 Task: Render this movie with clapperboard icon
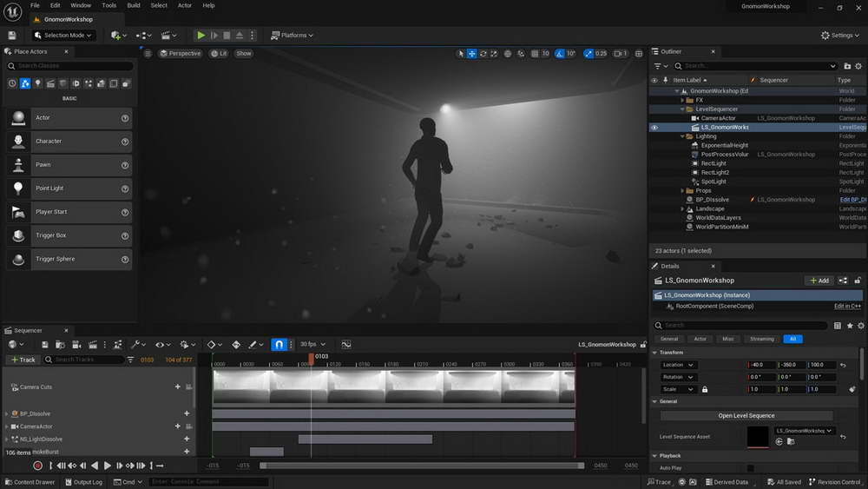(93, 345)
